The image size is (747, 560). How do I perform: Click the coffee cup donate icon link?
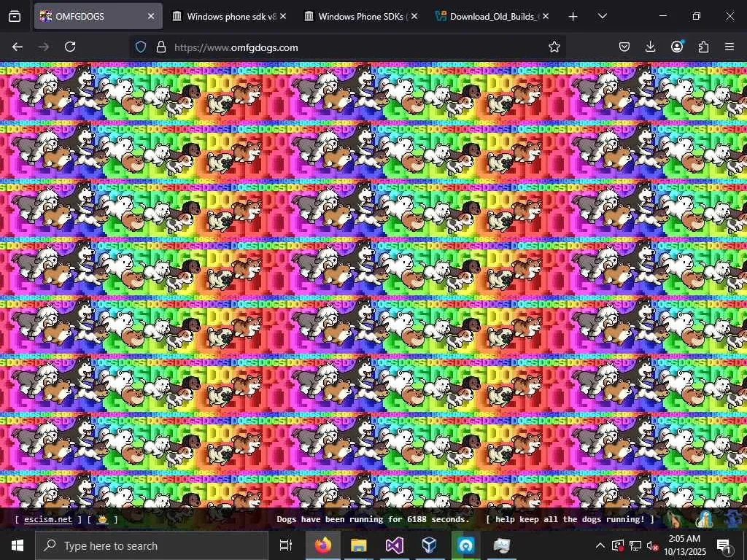[x=102, y=519]
